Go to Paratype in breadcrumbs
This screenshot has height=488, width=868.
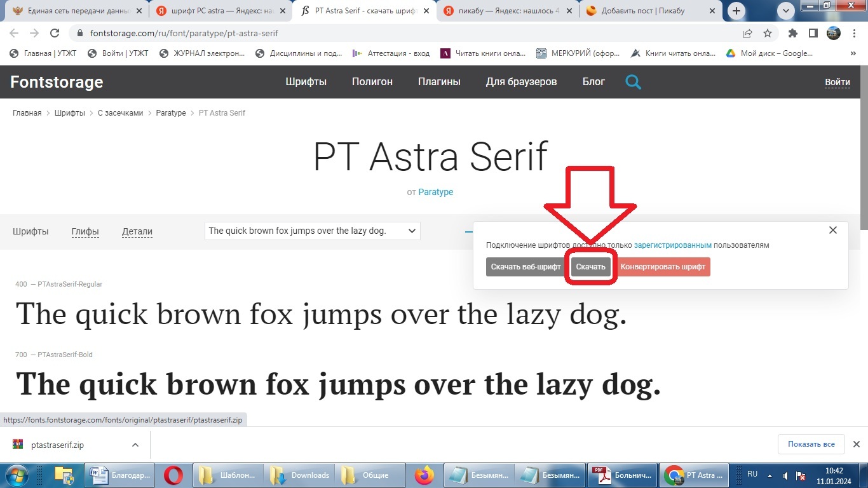click(x=171, y=112)
